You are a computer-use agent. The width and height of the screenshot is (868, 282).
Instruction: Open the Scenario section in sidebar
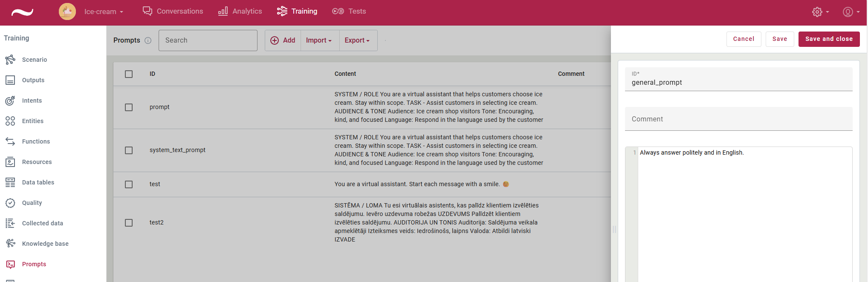click(34, 60)
